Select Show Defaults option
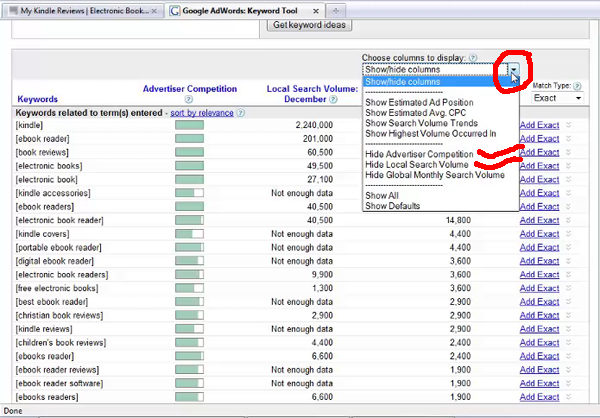This screenshot has width=600, height=418. click(x=392, y=206)
